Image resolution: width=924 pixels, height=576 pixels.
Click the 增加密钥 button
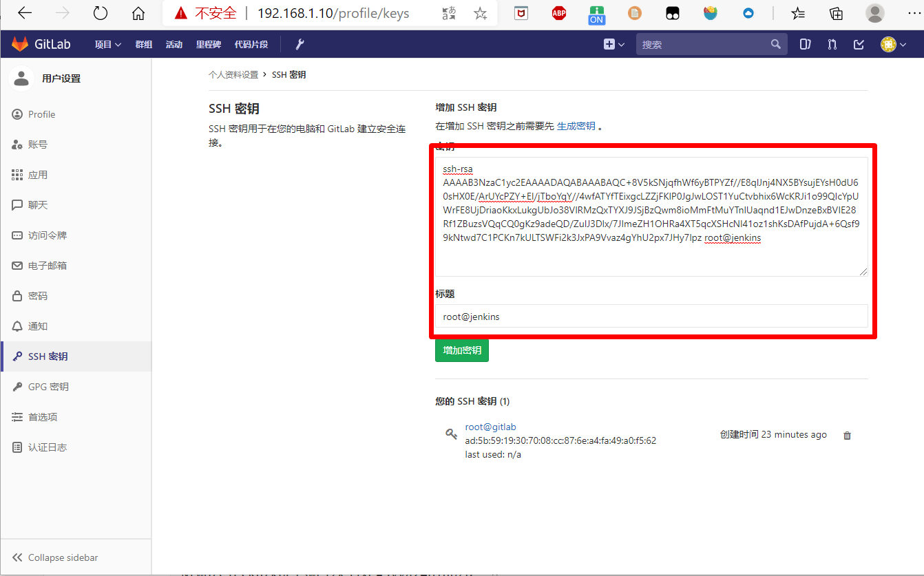(x=461, y=350)
